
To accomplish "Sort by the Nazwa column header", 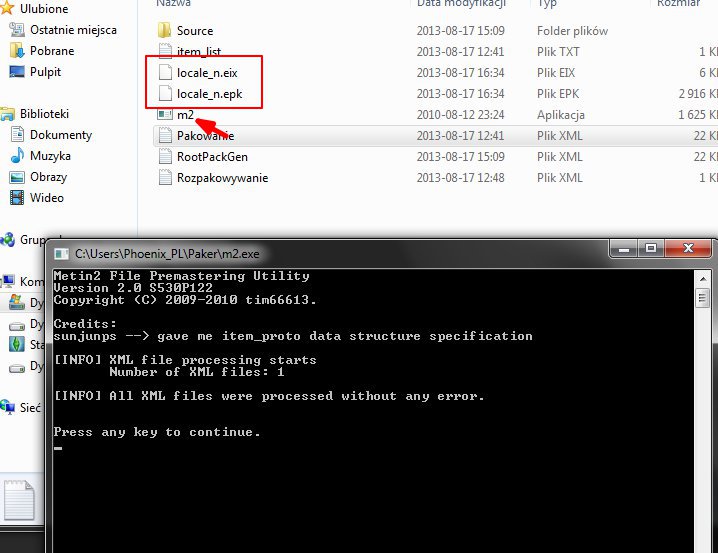I will pos(174,3).
